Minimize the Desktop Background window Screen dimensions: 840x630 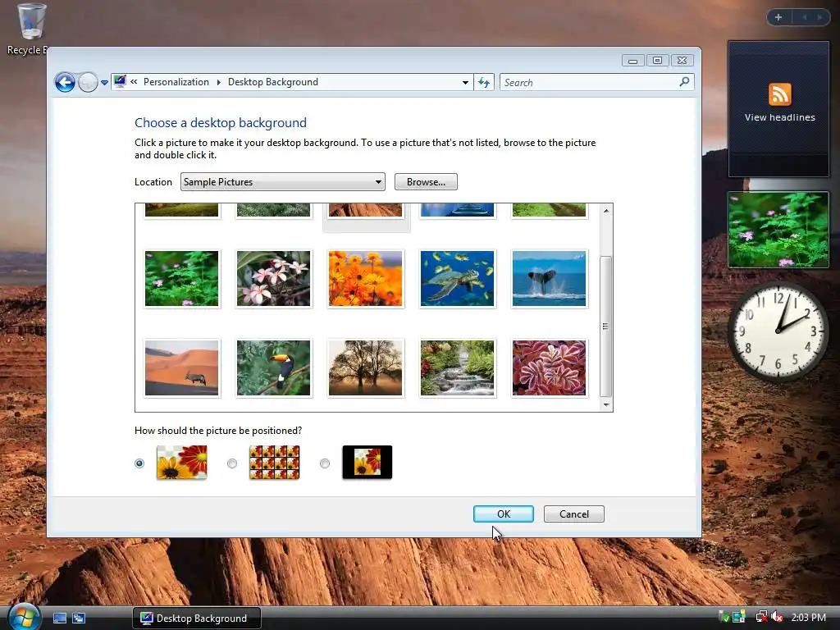pos(632,61)
